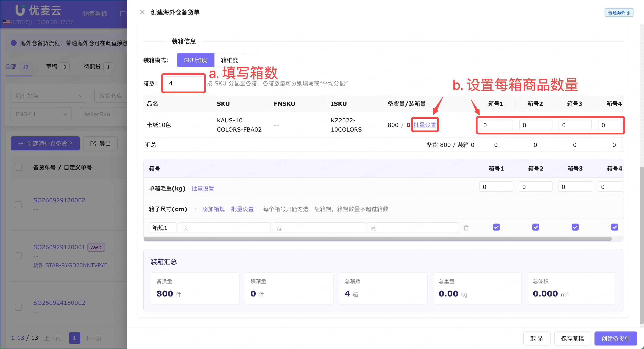The width and height of the screenshot is (644, 349).
Task: Focus the 高 dimension field for 箱规1
Action: tap(413, 228)
